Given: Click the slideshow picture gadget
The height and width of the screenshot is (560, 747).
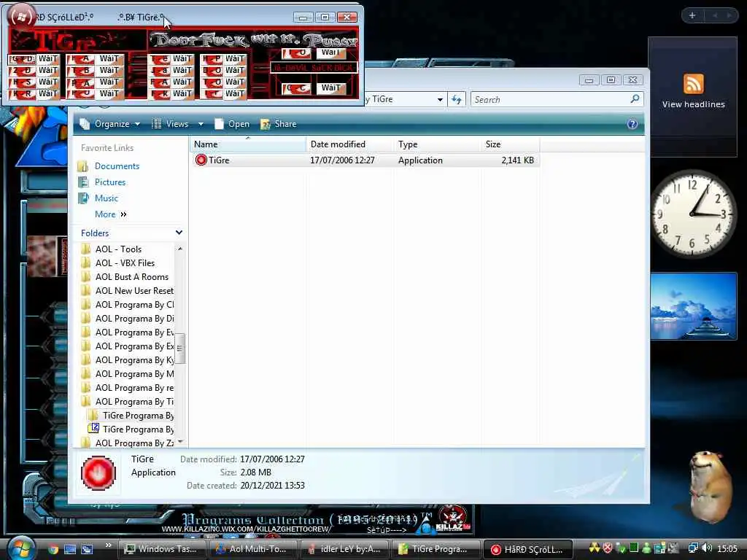Looking at the screenshot, I should 693,306.
